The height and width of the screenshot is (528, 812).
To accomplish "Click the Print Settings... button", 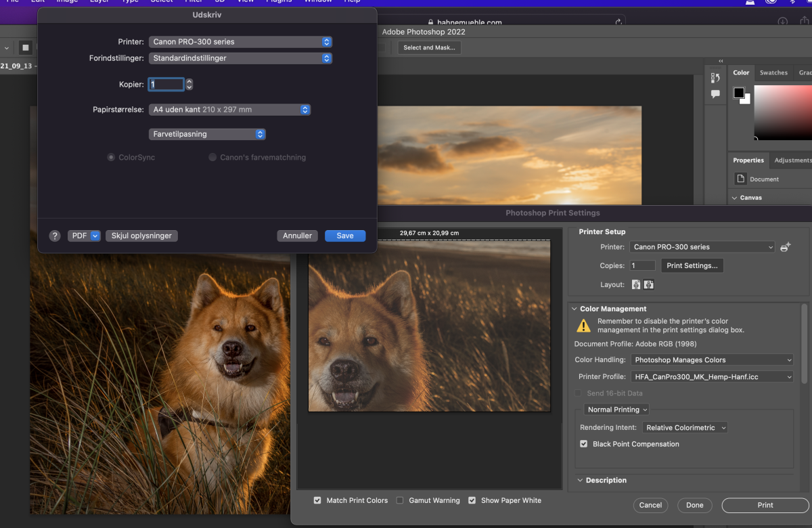I will tap(692, 266).
